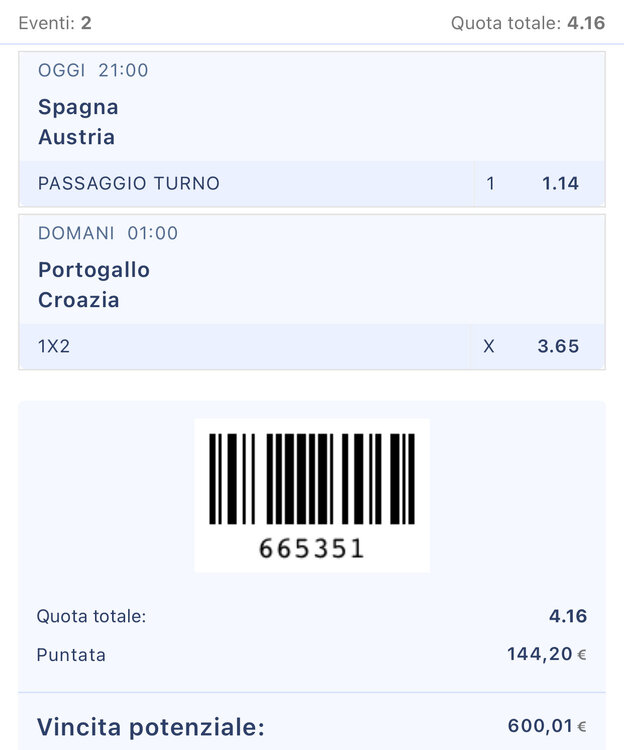The image size is (624, 750).
Task: Open the Croazia team name
Action: pyautogui.click(x=78, y=300)
